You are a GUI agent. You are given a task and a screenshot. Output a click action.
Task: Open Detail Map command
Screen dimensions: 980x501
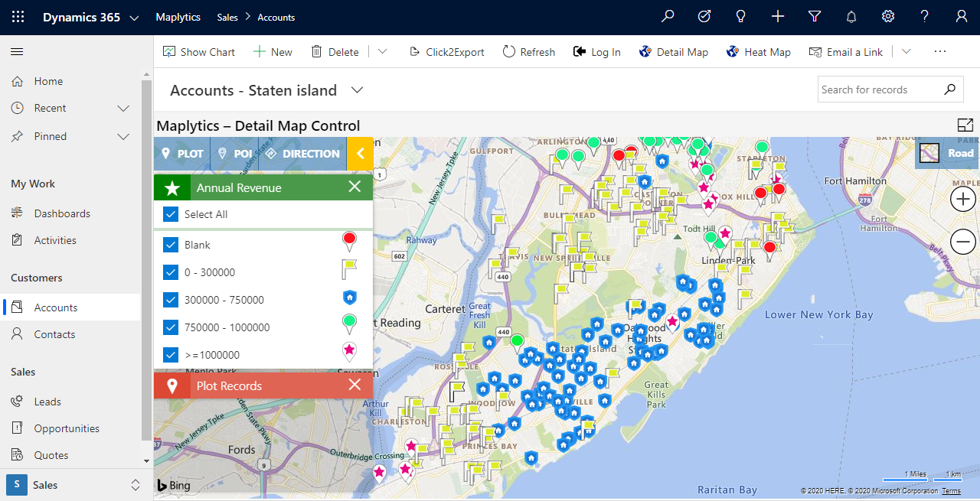point(674,52)
